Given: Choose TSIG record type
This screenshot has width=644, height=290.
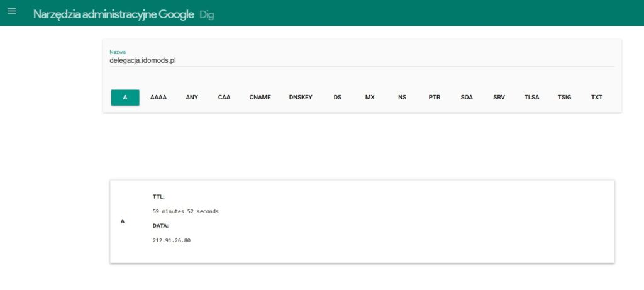Looking at the screenshot, I should point(564,98).
